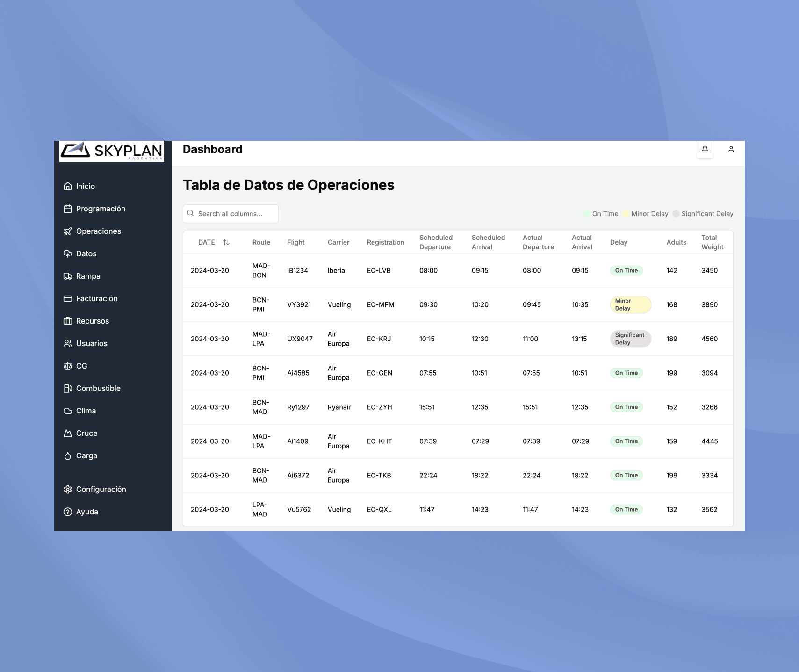Click route LPA-MAD cell
This screenshot has width=799, height=672.
point(260,509)
